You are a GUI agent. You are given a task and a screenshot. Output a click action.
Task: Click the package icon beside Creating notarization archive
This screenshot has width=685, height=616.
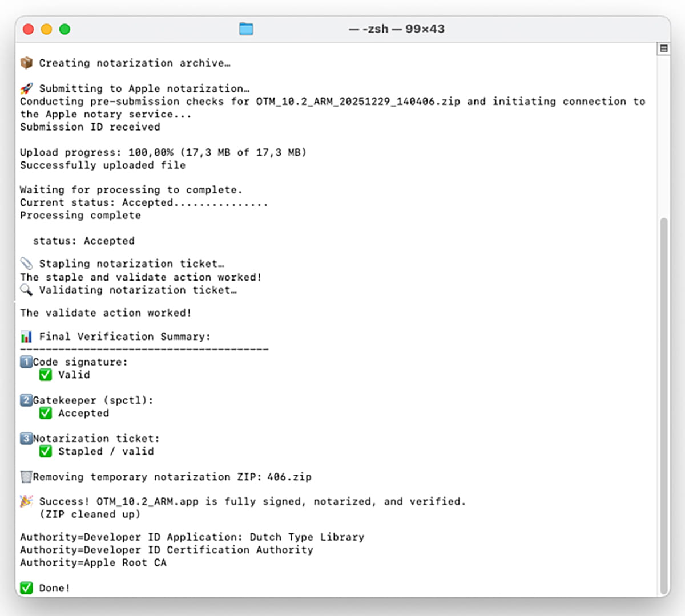pyautogui.click(x=26, y=63)
